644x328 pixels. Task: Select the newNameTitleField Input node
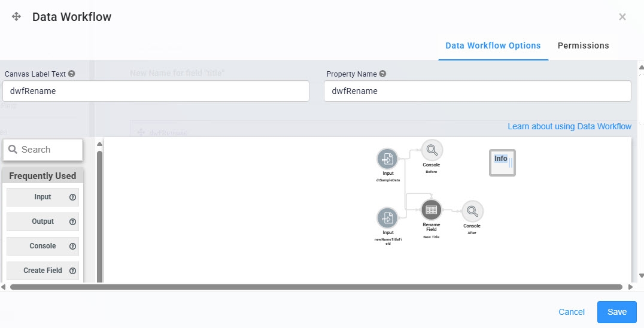click(x=387, y=218)
